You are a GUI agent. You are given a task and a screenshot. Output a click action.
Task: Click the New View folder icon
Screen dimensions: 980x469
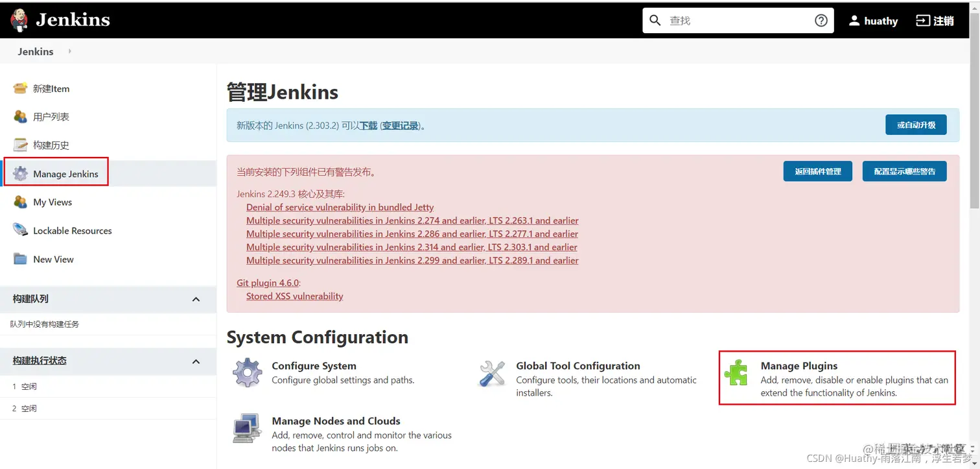pyautogui.click(x=21, y=259)
